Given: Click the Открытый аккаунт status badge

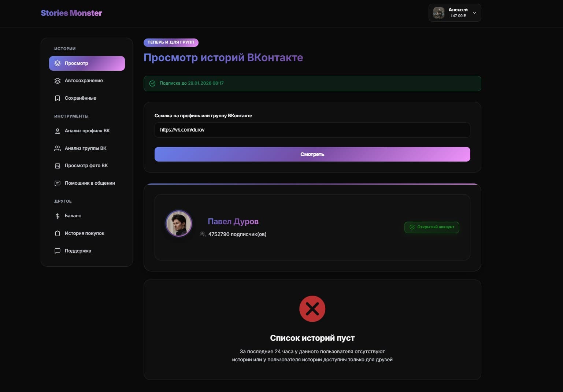Looking at the screenshot, I should (431, 227).
